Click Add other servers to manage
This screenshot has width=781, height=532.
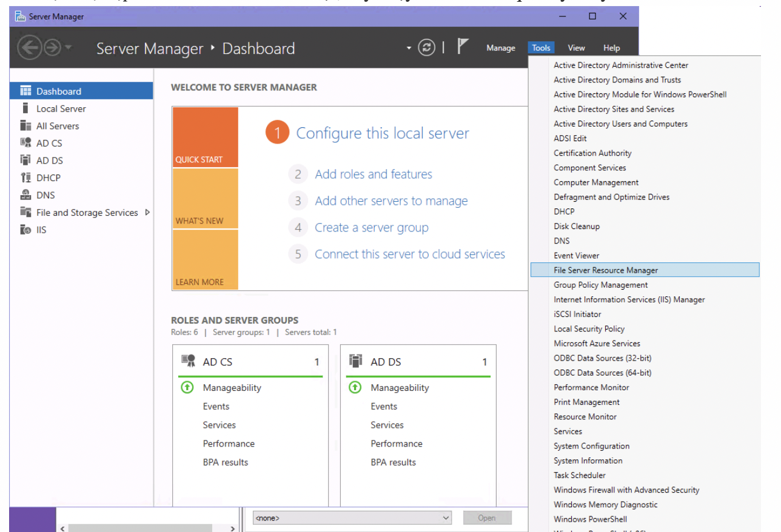tap(391, 201)
